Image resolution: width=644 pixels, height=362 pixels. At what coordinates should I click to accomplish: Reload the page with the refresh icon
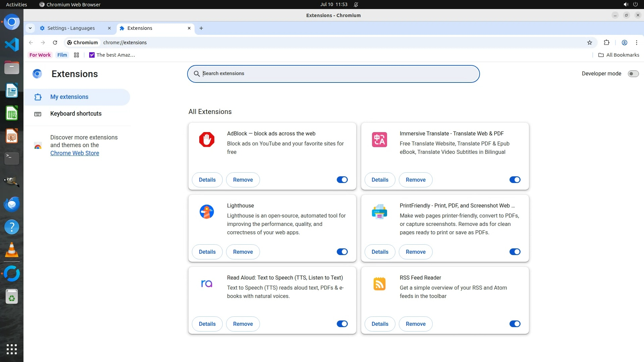[x=55, y=43]
